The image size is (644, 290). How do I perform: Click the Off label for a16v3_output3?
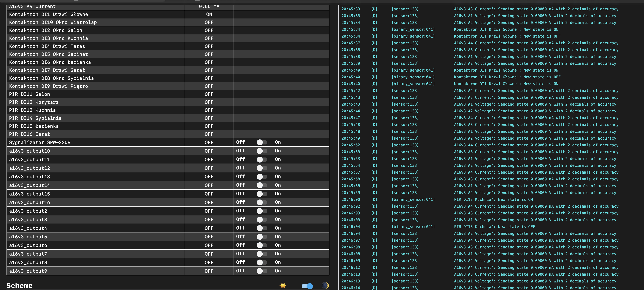point(240,219)
